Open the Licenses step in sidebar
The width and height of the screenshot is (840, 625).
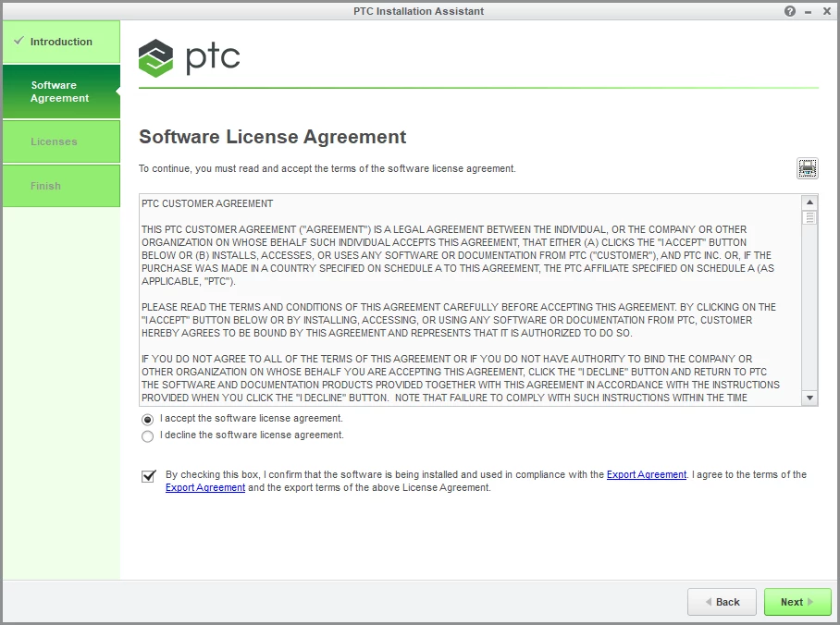[x=61, y=141]
